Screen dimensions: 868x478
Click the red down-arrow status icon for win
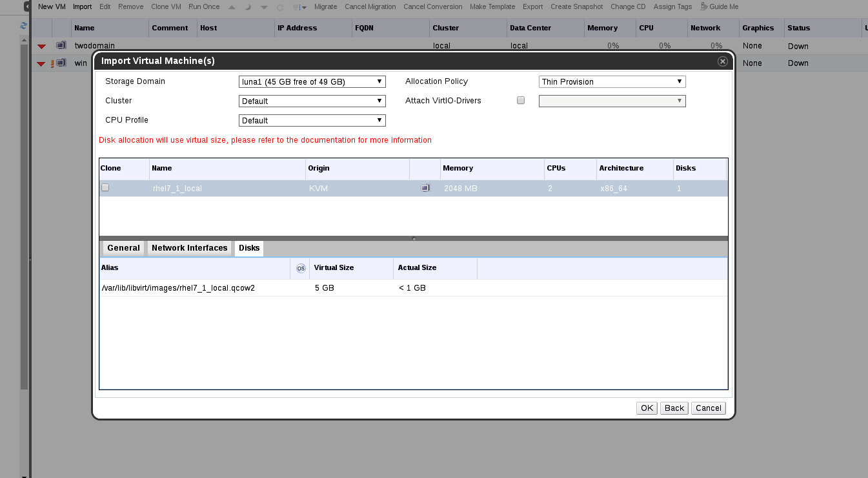41,63
